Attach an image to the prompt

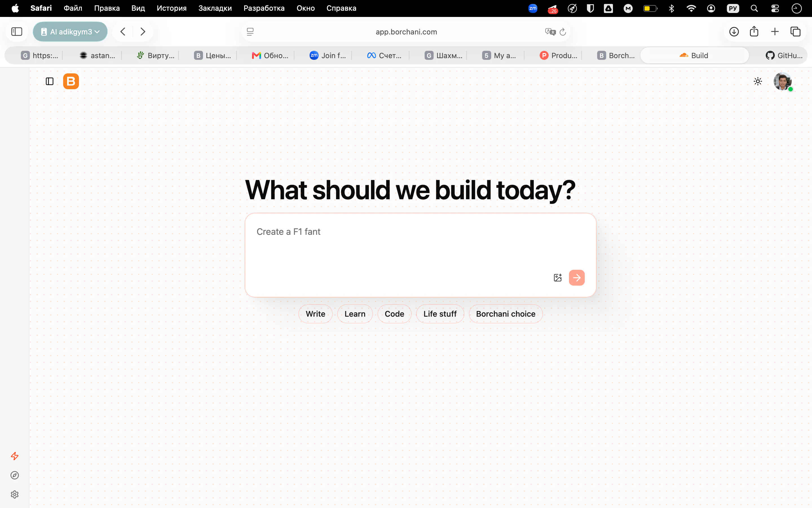558,277
